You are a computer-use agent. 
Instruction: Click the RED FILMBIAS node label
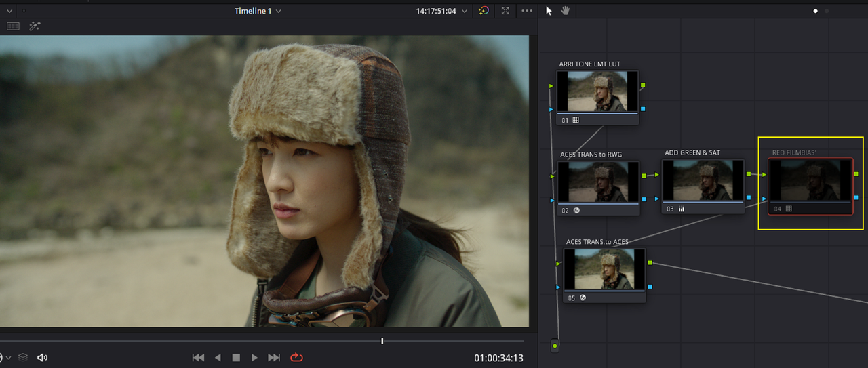coord(794,153)
